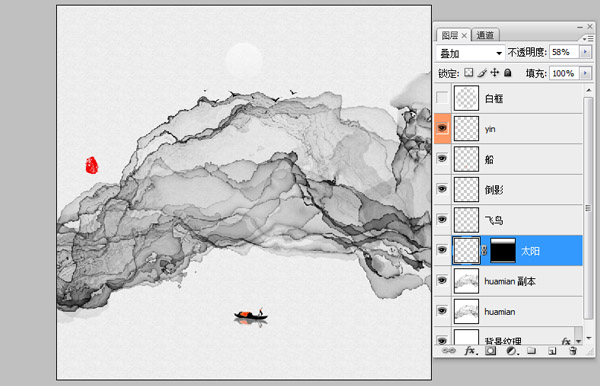The height and width of the screenshot is (386, 600).
Task: Show the hidden 白框 layer
Action: [x=442, y=98]
